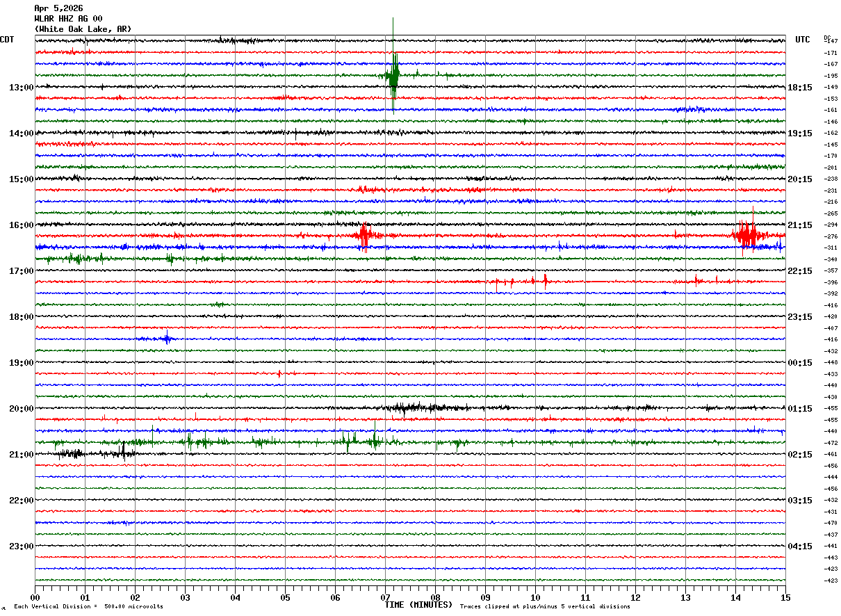
Task: Click the station title WLAR HHZ AG 00
Action: (68, 19)
